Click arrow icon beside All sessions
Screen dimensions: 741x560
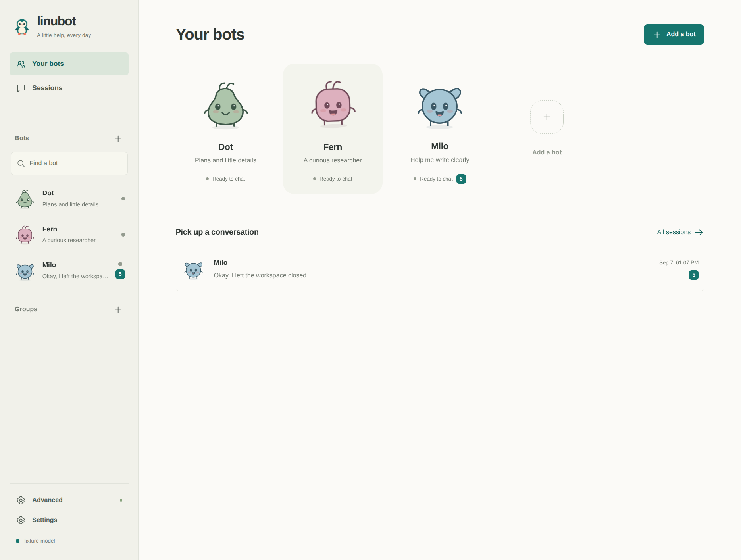pos(699,233)
